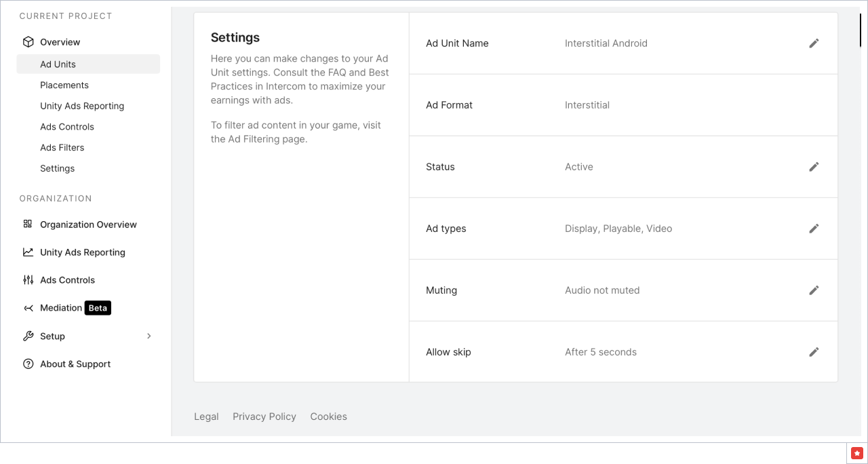
Task: Go to Placements page
Action: click(64, 85)
